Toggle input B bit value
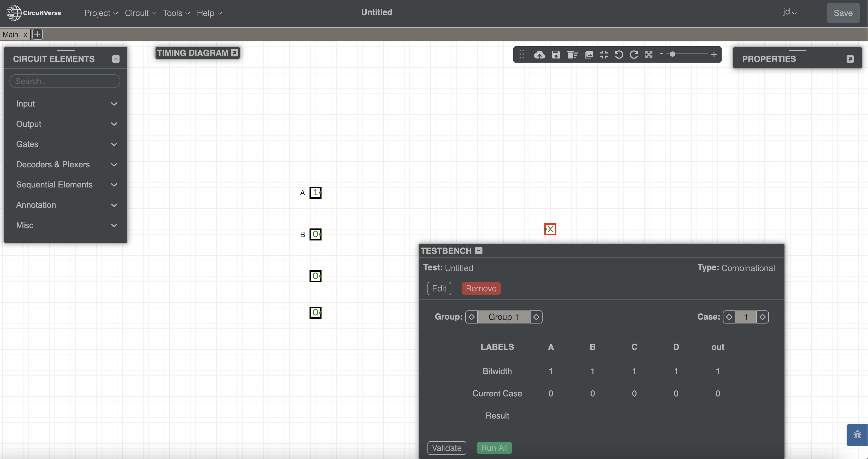The width and height of the screenshot is (868, 459). [315, 234]
